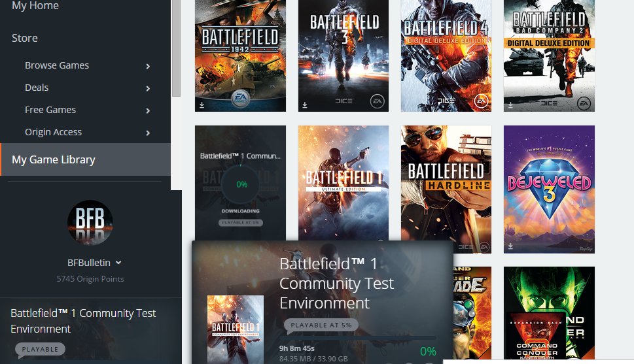Open Battlefield 4 Digital Deluxe tile
This screenshot has height=364, width=634.
coord(446,56)
